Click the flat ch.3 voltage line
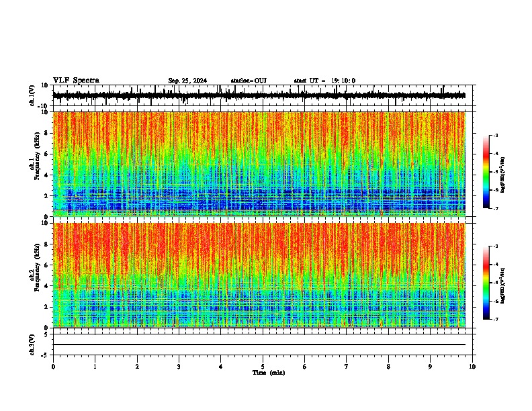The height and width of the screenshot is (411, 532). tap(259, 345)
